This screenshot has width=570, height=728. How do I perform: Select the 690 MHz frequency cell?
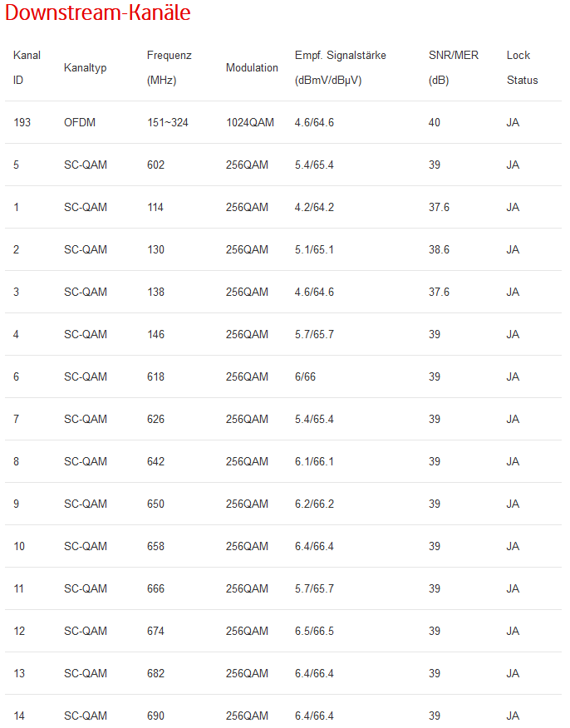(x=156, y=716)
